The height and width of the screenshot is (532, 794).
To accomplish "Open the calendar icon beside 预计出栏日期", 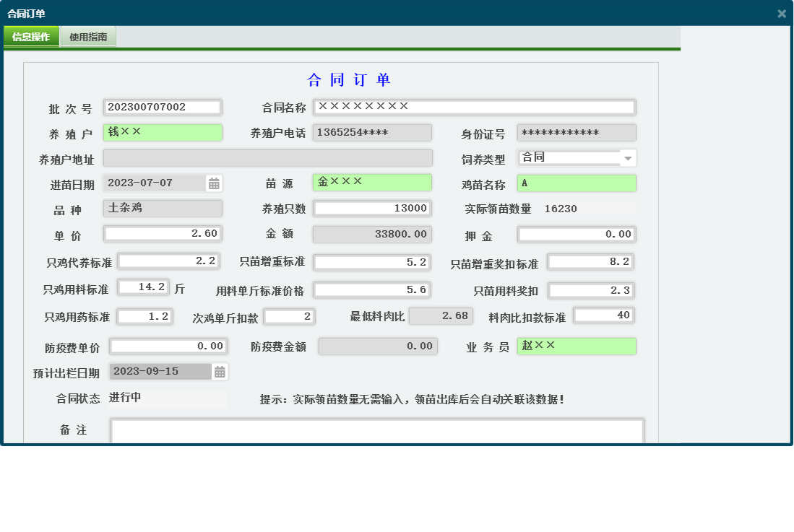I will click(219, 371).
